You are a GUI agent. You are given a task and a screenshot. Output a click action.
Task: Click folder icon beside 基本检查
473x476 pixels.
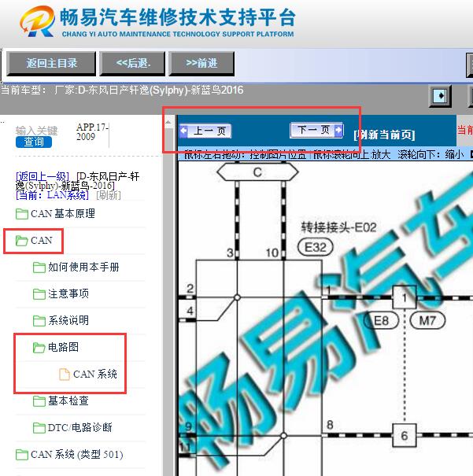point(39,401)
